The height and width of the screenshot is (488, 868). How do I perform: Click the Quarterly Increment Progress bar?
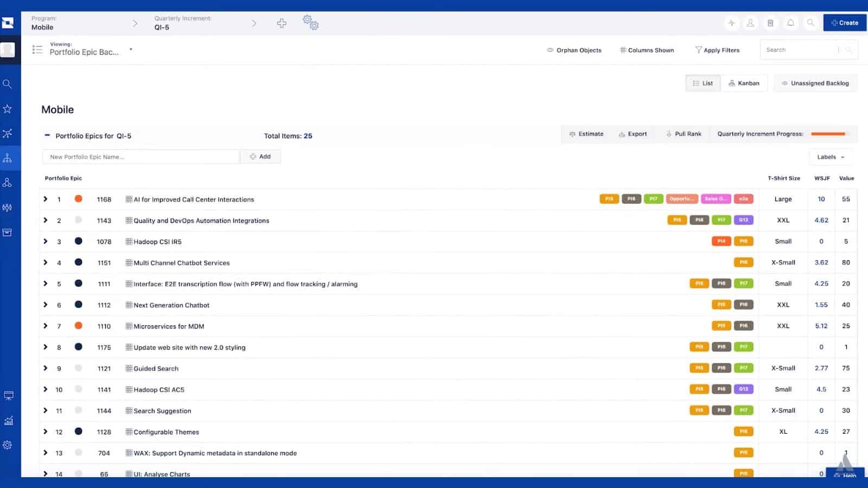point(828,134)
